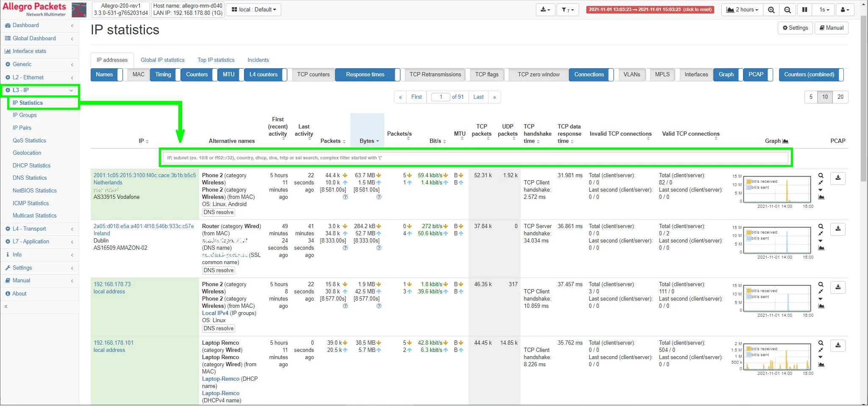Viewport: 868px width, 407px height.
Task: Click the Allegro Packets logo
Action: coord(35,9)
